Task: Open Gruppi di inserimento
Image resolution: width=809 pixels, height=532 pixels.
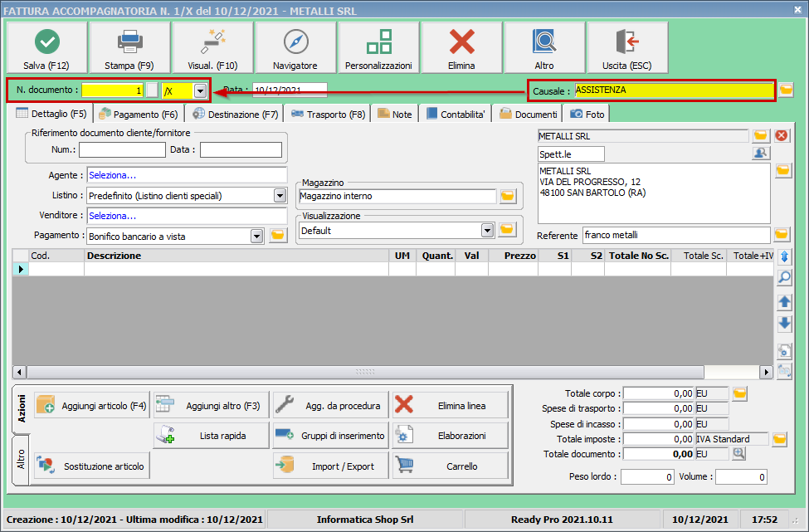Action: pyautogui.click(x=331, y=436)
